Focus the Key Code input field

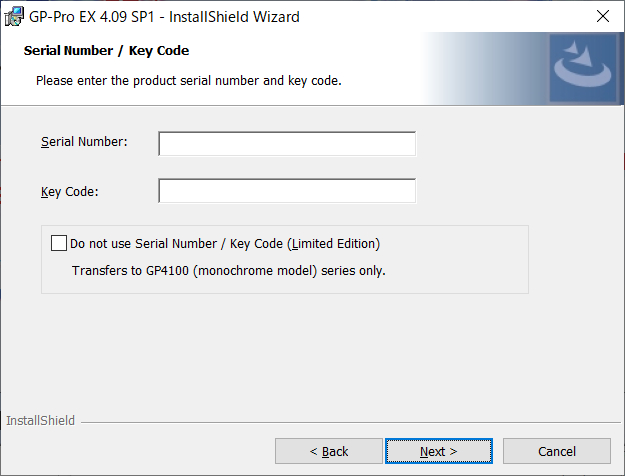click(x=287, y=191)
